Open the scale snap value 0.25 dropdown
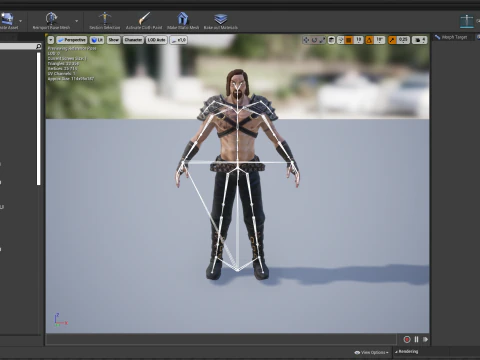Viewport: 480px width, 360px height. click(x=403, y=40)
